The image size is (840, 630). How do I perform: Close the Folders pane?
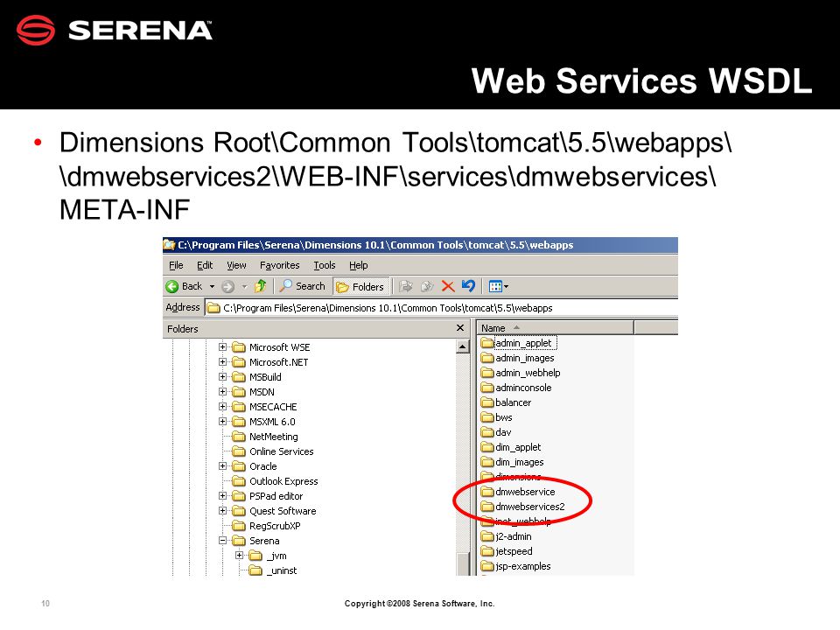click(x=459, y=328)
